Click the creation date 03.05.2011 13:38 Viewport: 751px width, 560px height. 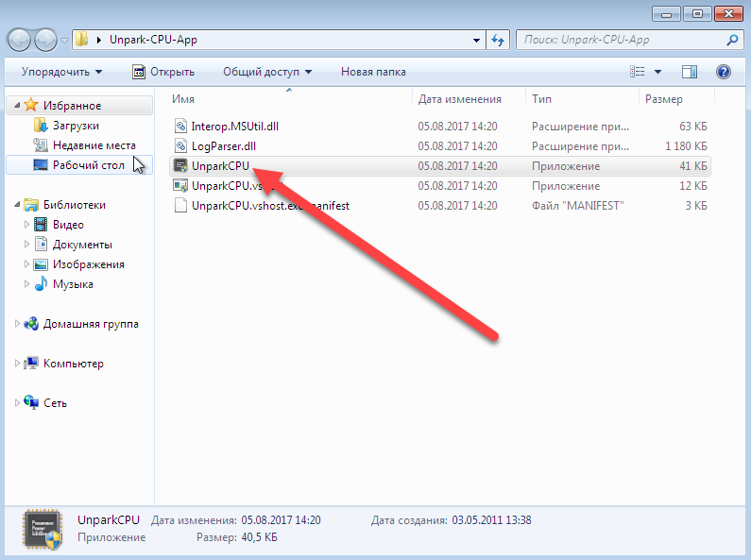point(491,520)
